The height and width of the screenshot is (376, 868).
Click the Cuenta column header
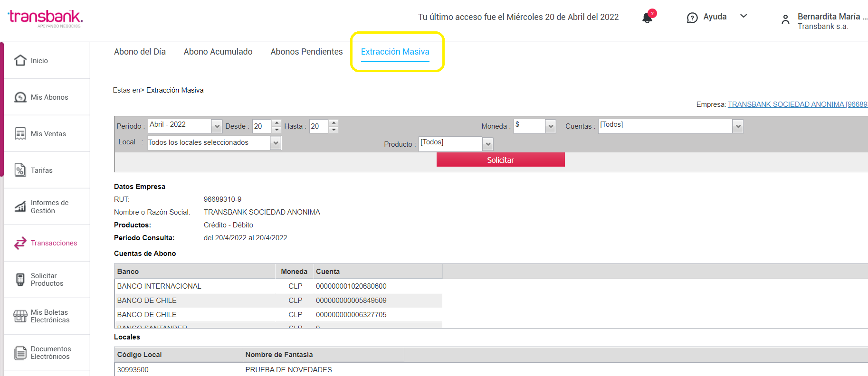(x=378, y=272)
